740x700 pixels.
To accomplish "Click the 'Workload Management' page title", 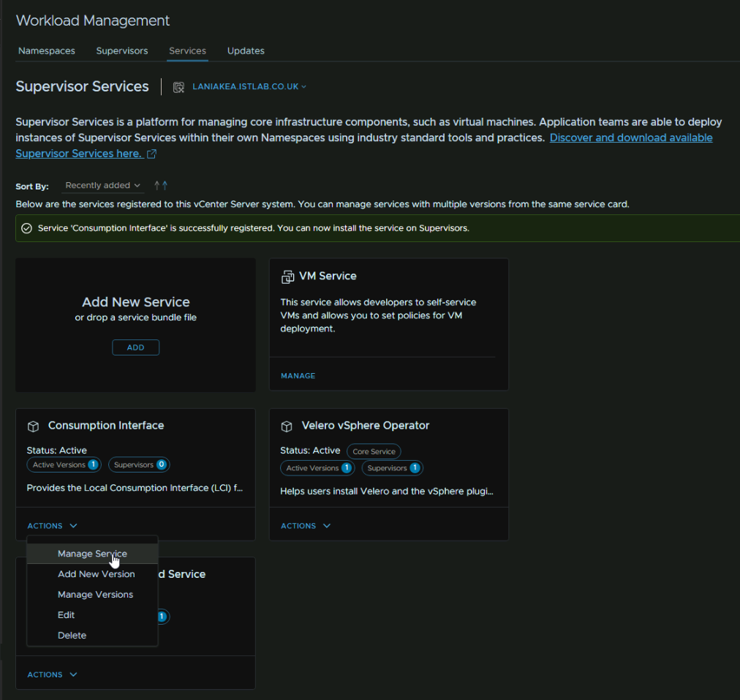I will pyautogui.click(x=92, y=20).
